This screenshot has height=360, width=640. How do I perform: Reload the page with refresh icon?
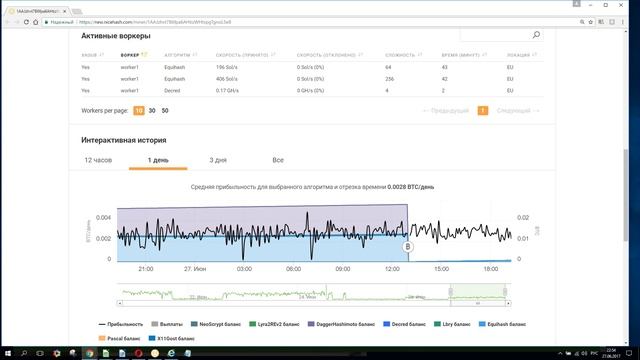[x=26, y=22]
